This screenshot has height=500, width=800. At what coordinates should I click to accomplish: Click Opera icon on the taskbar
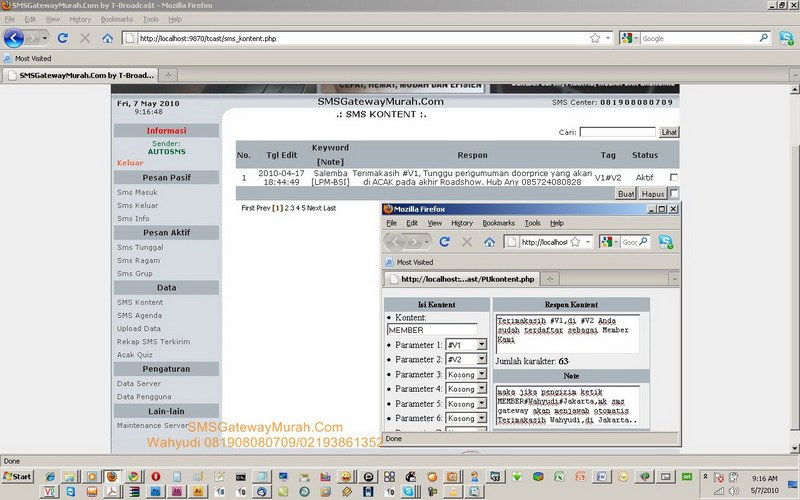coord(156,477)
